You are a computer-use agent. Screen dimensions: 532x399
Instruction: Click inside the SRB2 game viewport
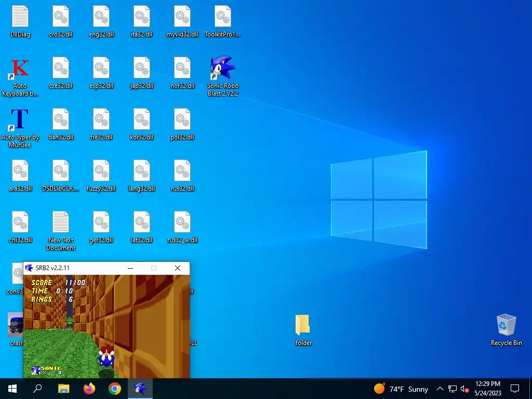click(x=107, y=326)
